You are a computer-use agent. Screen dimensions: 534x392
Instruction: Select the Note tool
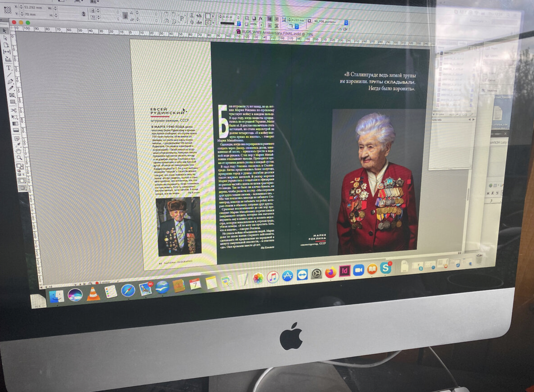[17, 138]
